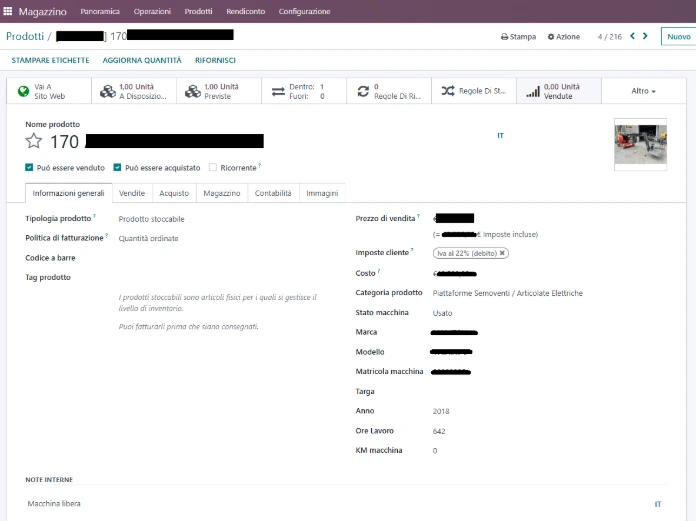
Task: Open the Prodotti menu
Action: (198, 12)
